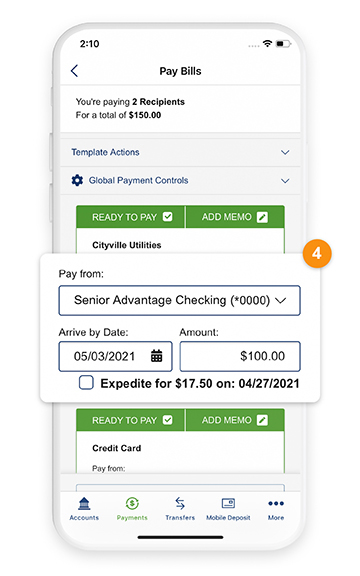Expand the Template Actions chevron
360x576 pixels.
285,152
